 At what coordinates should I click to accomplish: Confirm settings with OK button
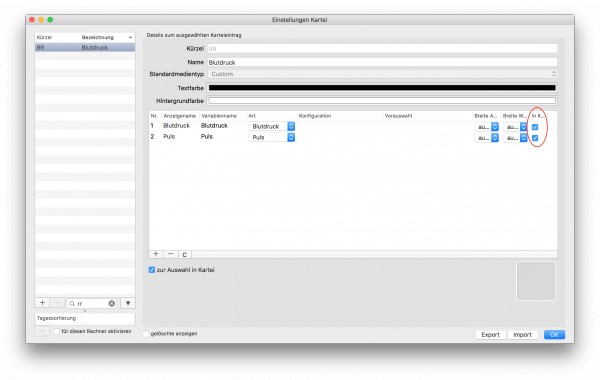(x=554, y=334)
